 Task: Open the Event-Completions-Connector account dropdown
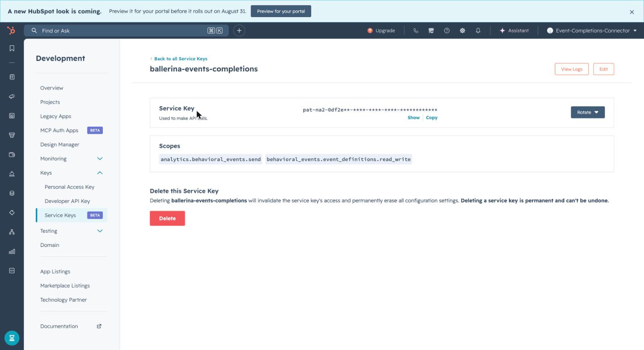[592, 30]
